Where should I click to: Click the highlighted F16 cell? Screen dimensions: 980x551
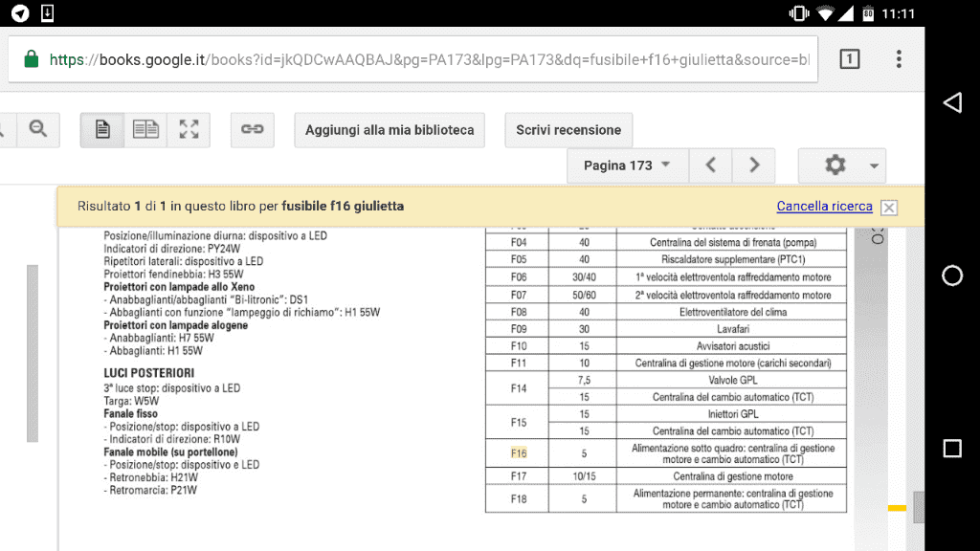point(519,453)
